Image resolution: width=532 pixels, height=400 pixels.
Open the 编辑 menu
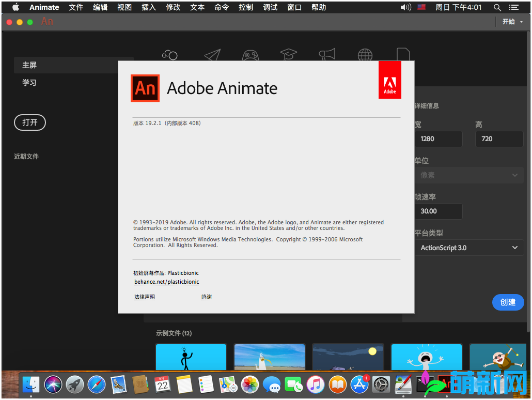coord(100,7)
